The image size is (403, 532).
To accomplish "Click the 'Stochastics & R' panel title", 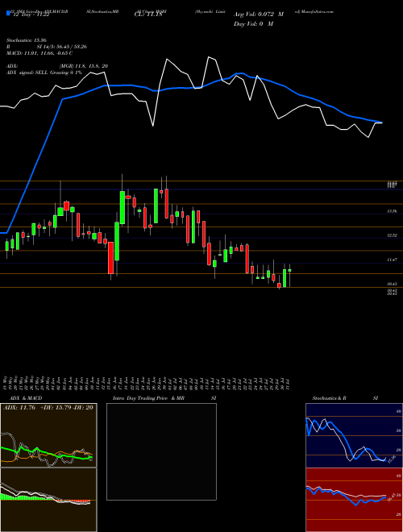I will 329,398.
